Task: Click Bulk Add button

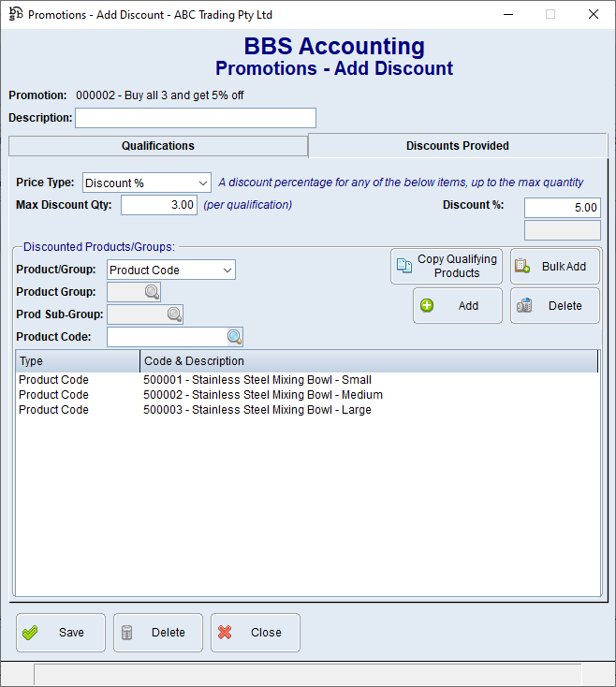Action: pos(554,267)
